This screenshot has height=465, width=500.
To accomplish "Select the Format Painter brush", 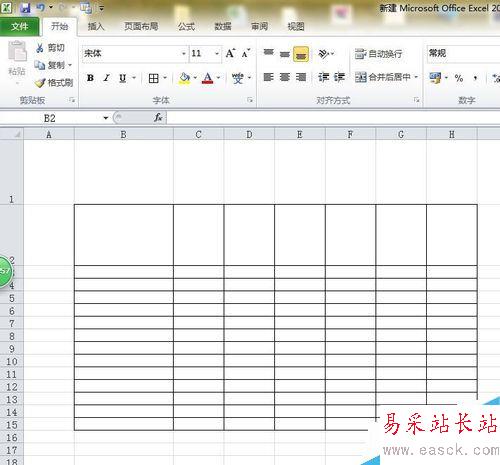I will (x=54, y=83).
